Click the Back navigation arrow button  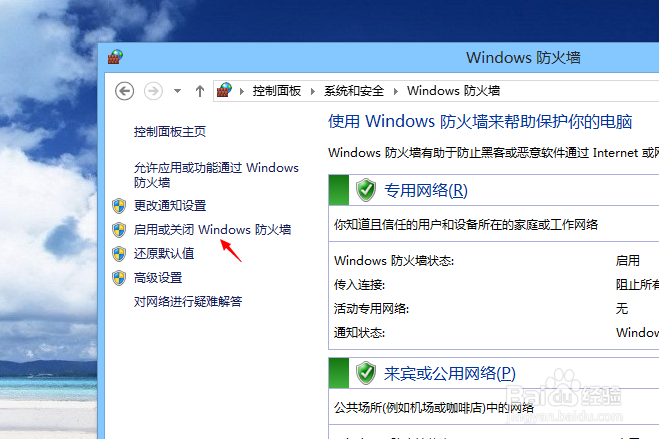coord(124,91)
